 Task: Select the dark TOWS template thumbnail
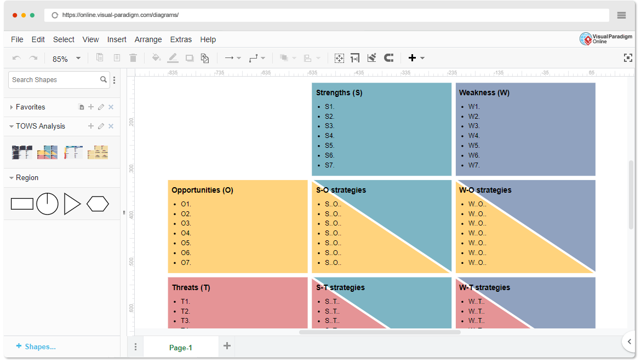pos(22,152)
